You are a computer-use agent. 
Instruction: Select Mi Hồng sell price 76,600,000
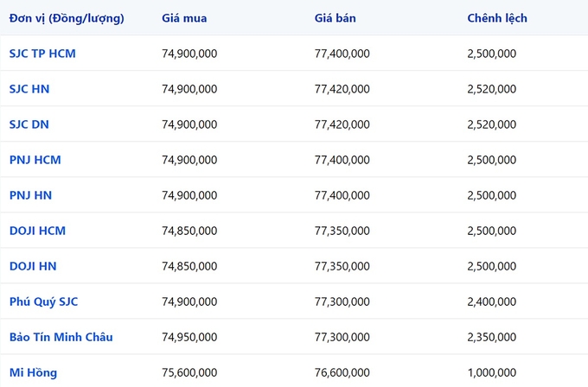click(342, 373)
